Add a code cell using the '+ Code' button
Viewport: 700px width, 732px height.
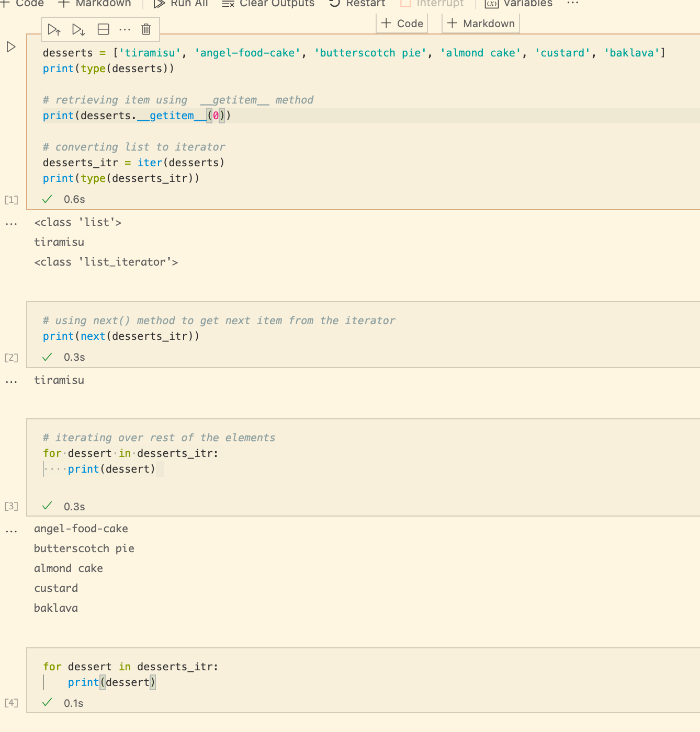401,23
